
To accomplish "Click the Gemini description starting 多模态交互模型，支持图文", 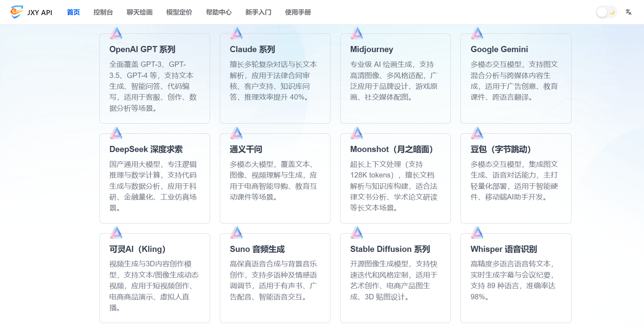I will 514,81.
